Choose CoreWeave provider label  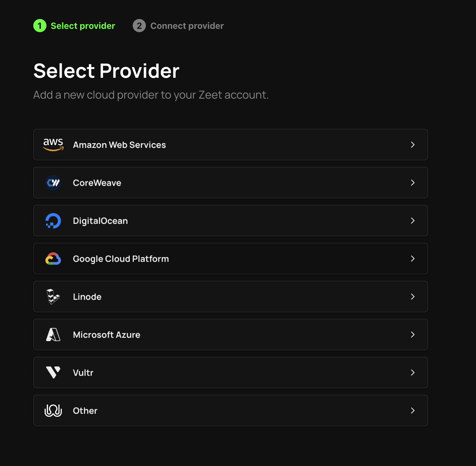[97, 183]
